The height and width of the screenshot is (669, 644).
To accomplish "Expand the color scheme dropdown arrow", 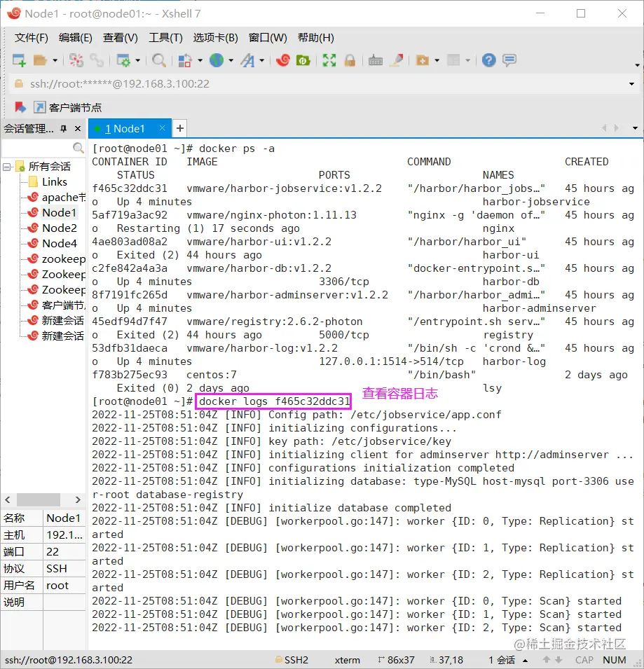I will 200,60.
